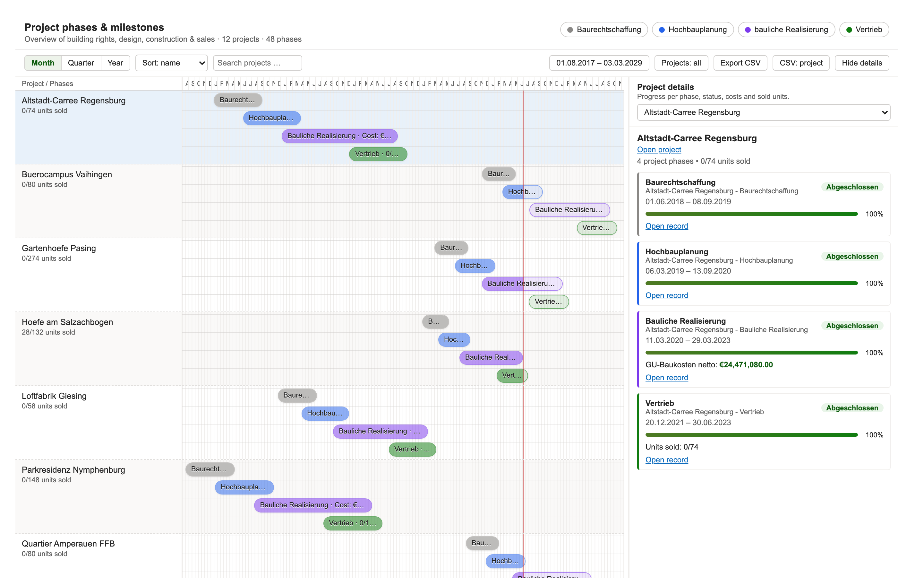
Task: Click Gartenhoefe Pasing Bauliche Realisieru… bar
Action: pos(522,283)
